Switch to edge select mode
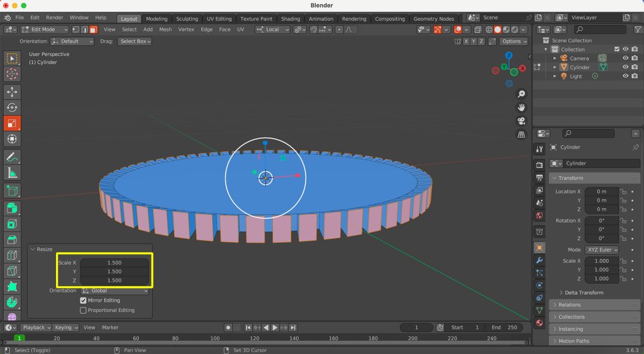The height and width of the screenshot is (354, 644). [x=85, y=30]
